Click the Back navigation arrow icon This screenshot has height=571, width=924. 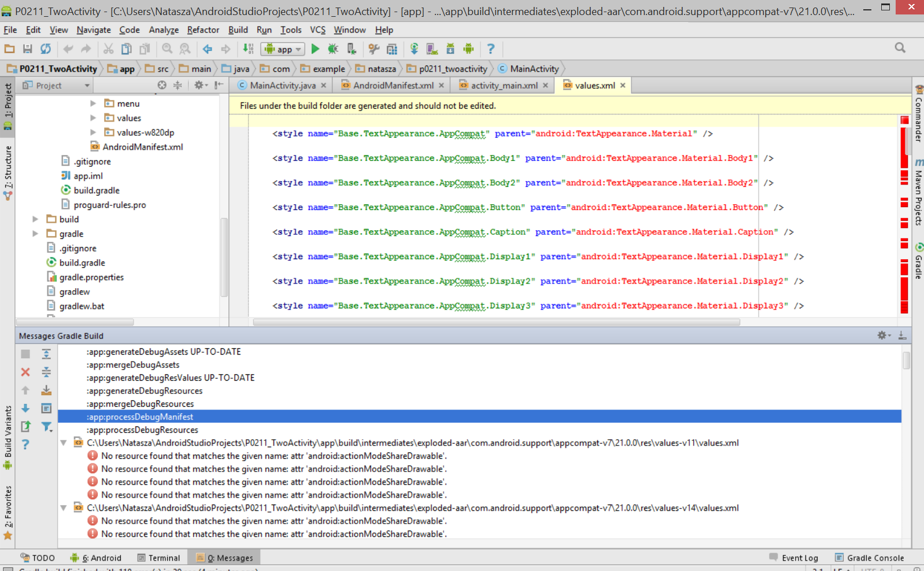208,49
